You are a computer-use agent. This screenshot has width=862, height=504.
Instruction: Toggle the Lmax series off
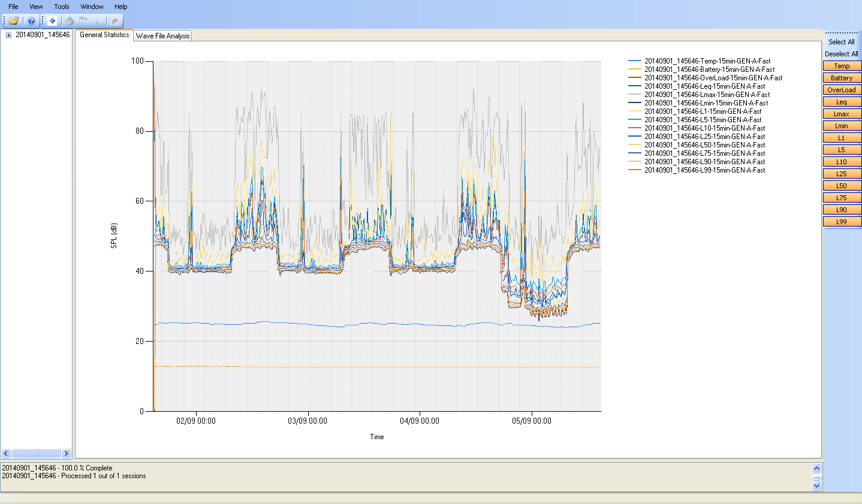point(842,114)
